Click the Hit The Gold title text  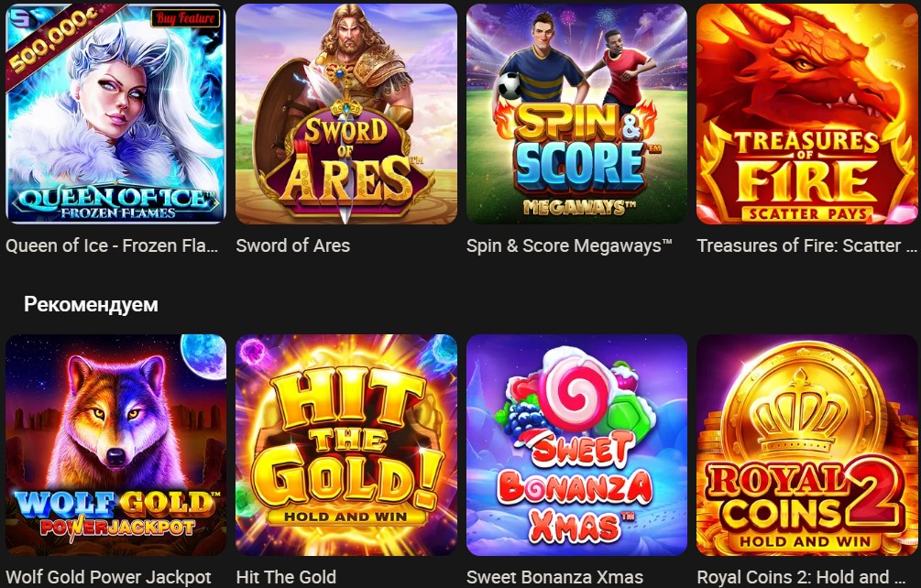(286, 577)
